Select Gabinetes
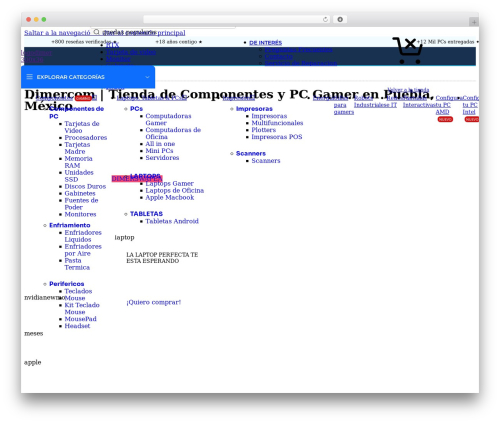500x423 pixels. 80,193
